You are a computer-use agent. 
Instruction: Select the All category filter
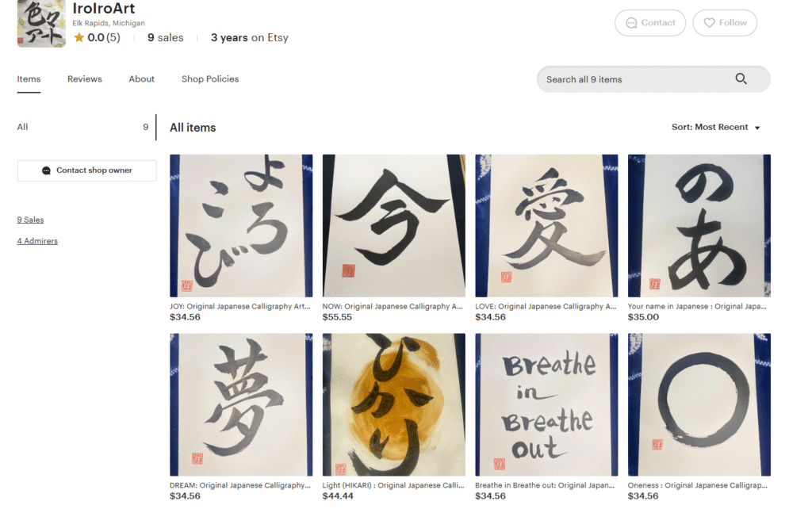(x=82, y=127)
